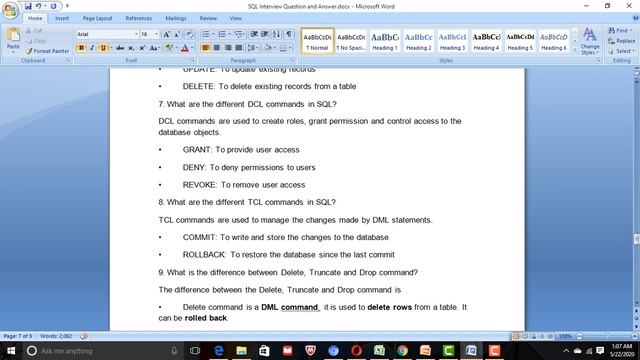Apply strikethrough formatting
The height and width of the screenshot is (360, 640).
[120, 48]
